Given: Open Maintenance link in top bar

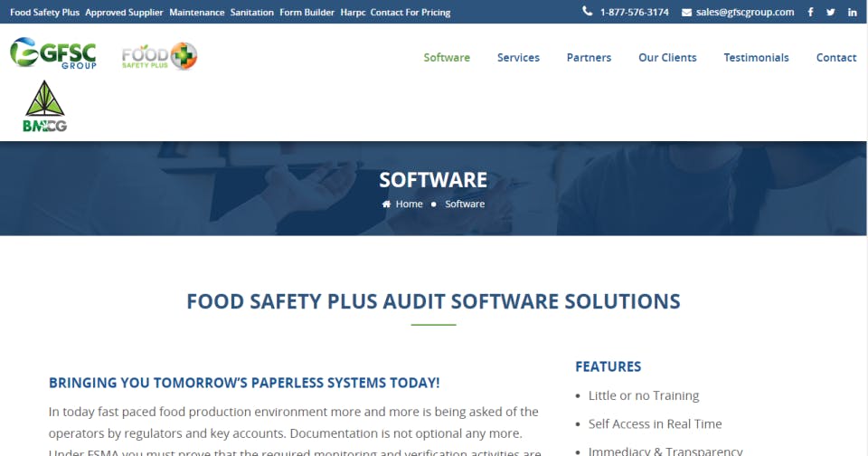Looking at the screenshot, I should point(196,12).
